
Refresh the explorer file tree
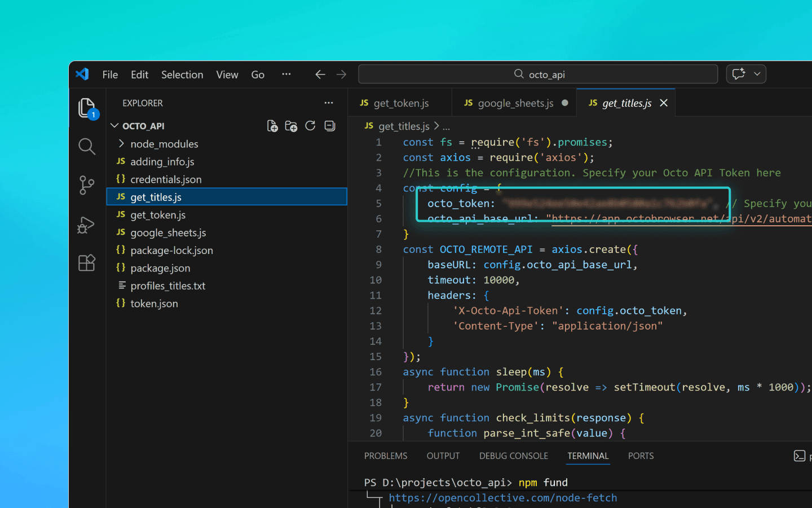(x=310, y=126)
